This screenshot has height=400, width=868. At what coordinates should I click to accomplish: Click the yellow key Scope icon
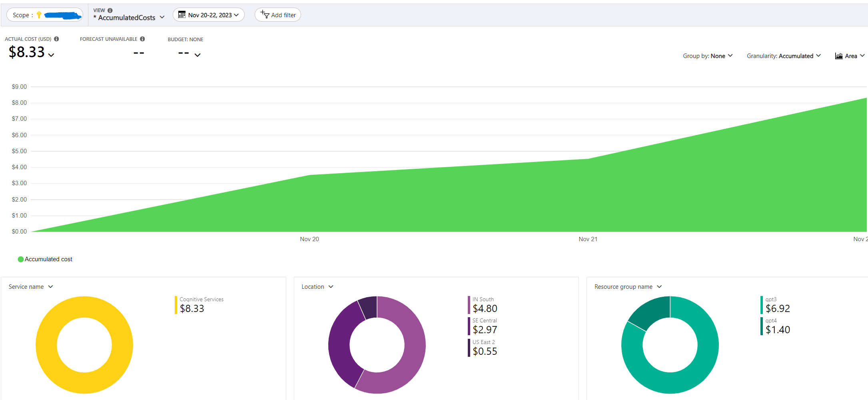(x=39, y=15)
